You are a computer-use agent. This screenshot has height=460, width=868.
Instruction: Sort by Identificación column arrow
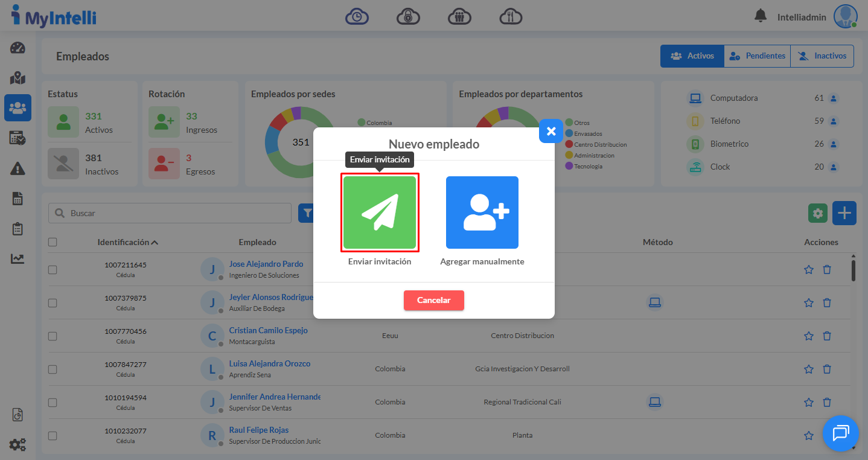[155, 243]
